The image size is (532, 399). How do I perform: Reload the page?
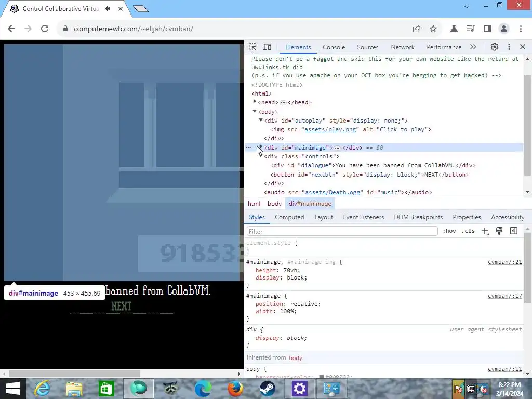pyautogui.click(x=45, y=29)
